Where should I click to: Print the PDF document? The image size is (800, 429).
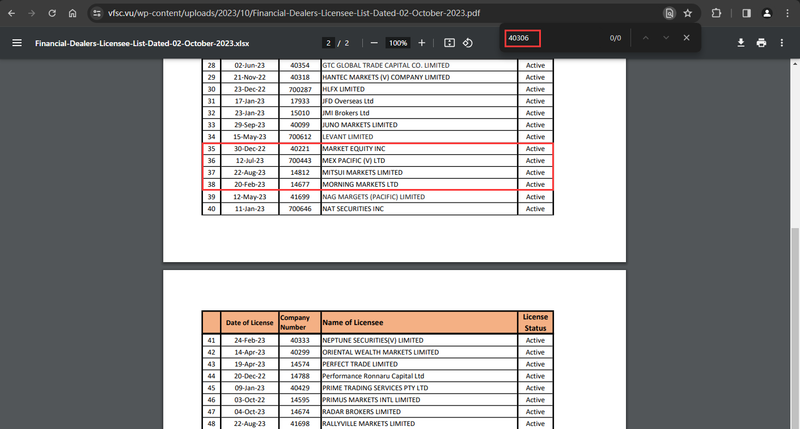coord(761,43)
